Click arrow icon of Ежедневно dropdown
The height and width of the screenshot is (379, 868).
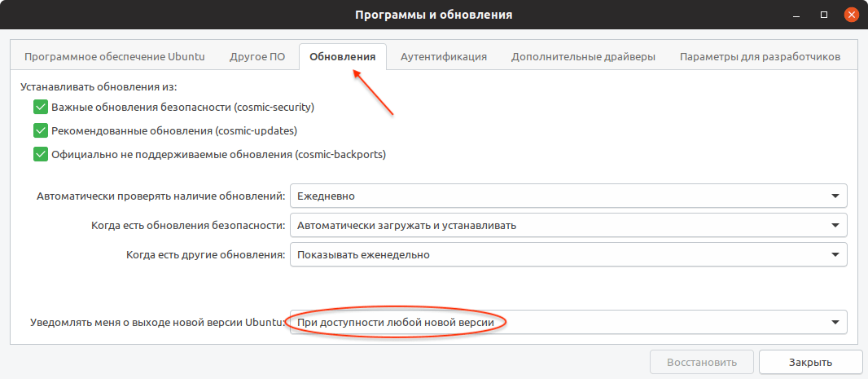point(835,196)
